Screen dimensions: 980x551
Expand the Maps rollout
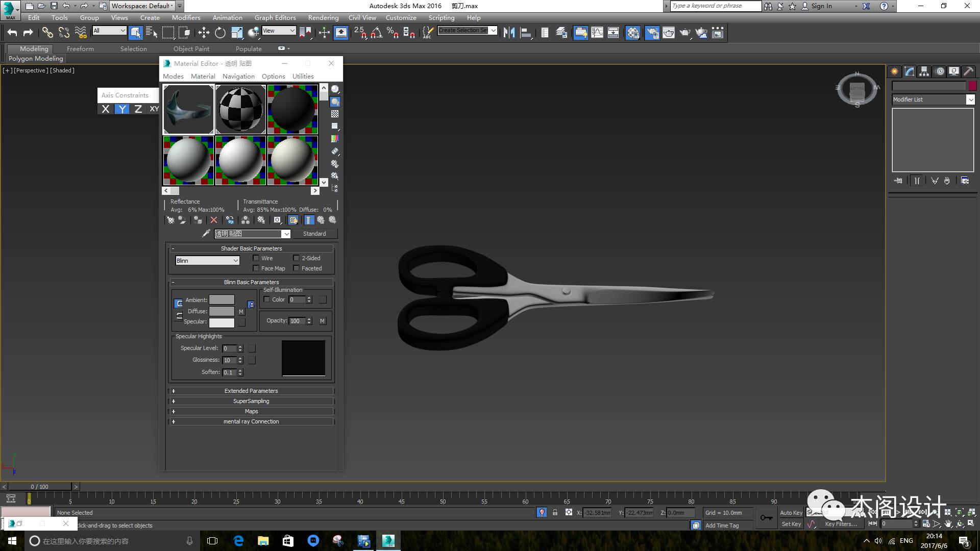click(251, 411)
